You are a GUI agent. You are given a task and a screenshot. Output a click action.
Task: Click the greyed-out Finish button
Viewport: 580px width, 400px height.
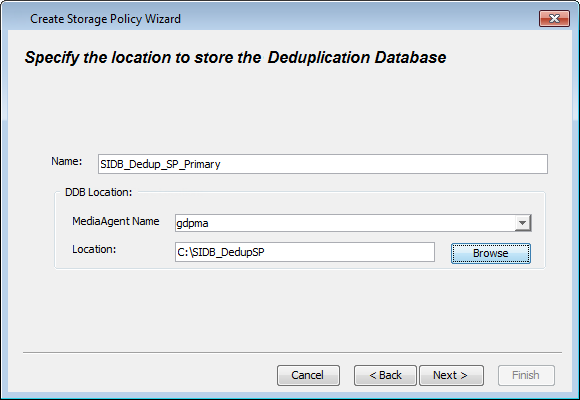(x=526, y=375)
